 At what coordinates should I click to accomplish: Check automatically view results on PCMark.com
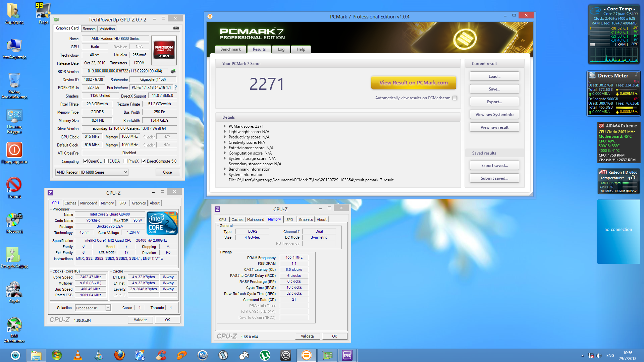coord(455,98)
